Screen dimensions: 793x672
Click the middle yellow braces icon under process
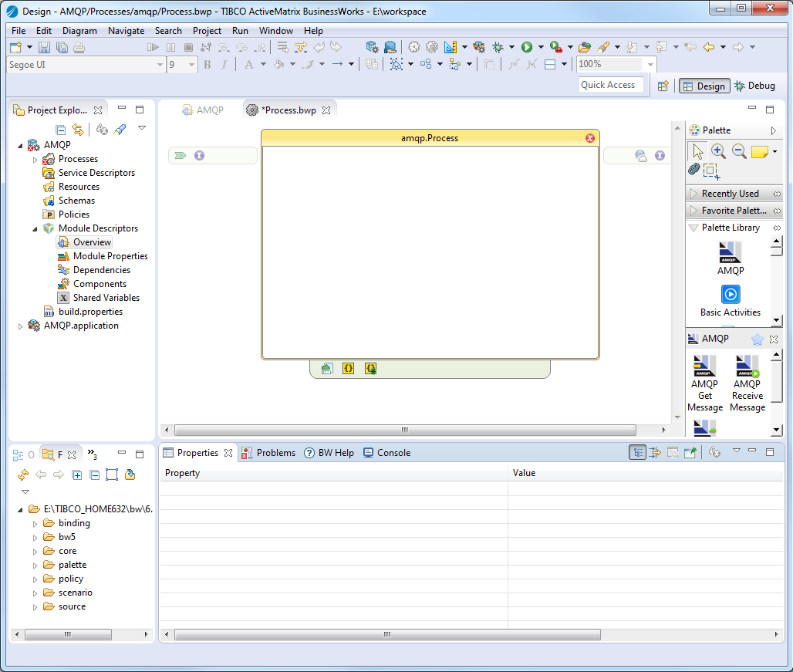[348, 369]
